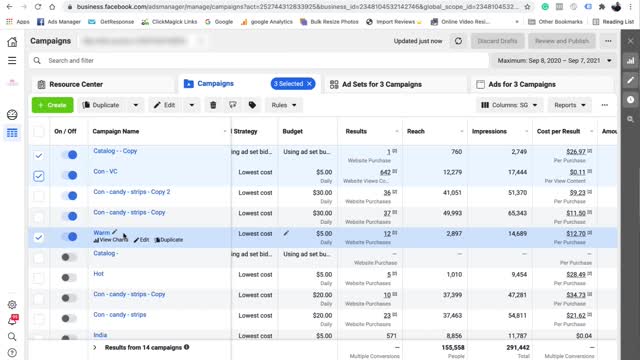This screenshot has width=640, height=360.
Task: Switch to Ads for 3 Campaigns
Action: 542,84
